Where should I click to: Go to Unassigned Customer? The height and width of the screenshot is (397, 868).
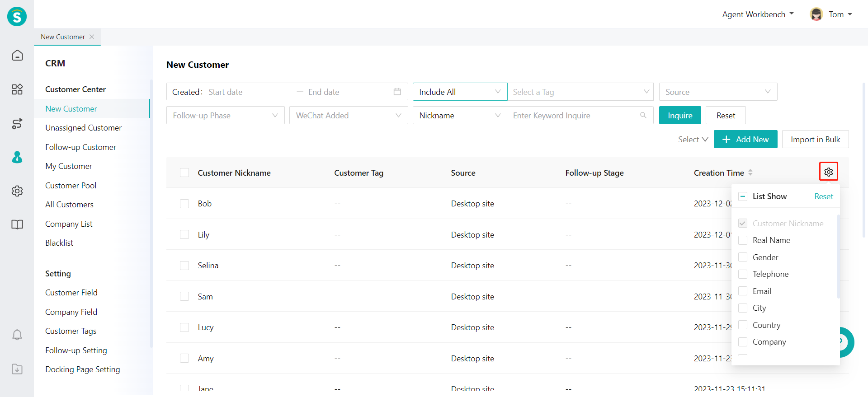click(x=83, y=128)
